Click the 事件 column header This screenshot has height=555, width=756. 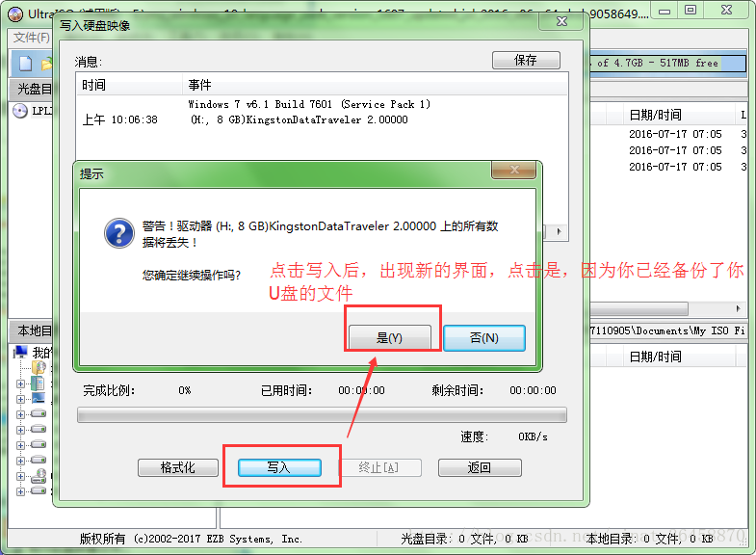coord(375,86)
